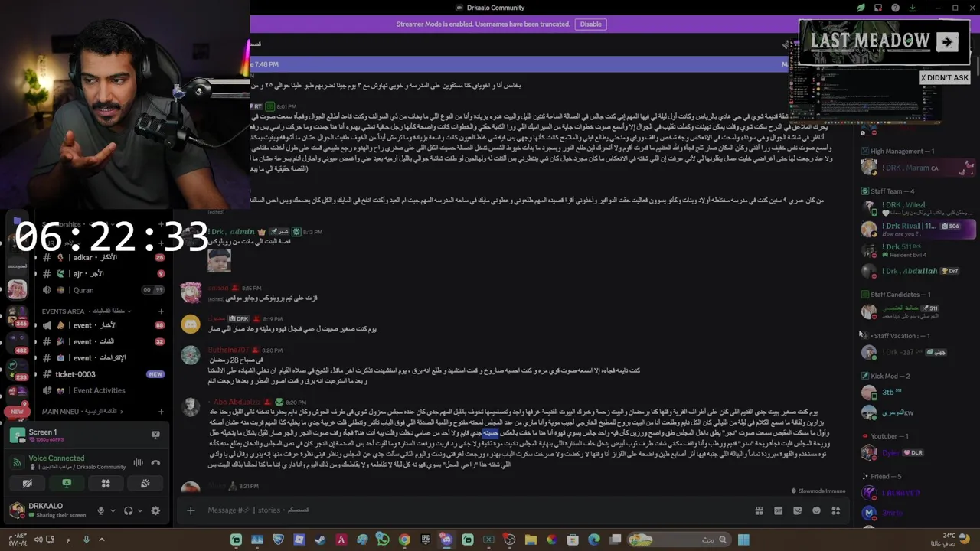Image resolution: width=980 pixels, height=551 pixels.
Task: Open the inbox icon in title bar
Action: pyautogui.click(x=878, y=8)
